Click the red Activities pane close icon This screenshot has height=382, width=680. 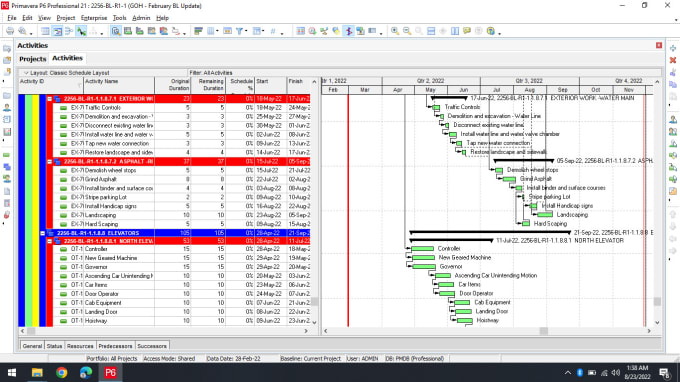[659, 46]
